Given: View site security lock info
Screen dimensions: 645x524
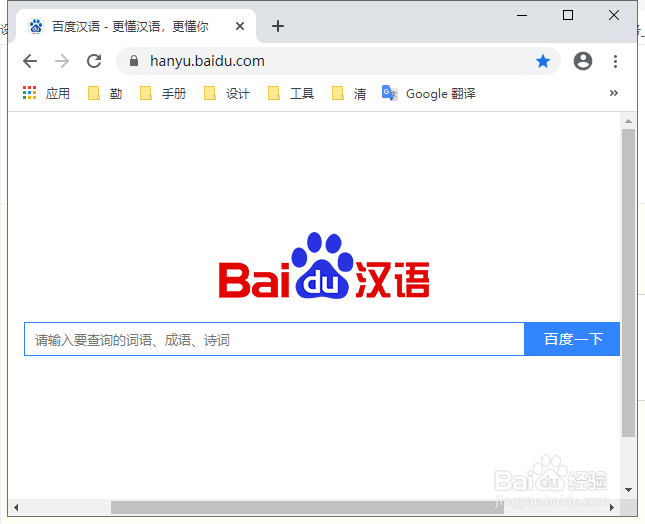Looking at the screenshot, I should click(134, 61).
